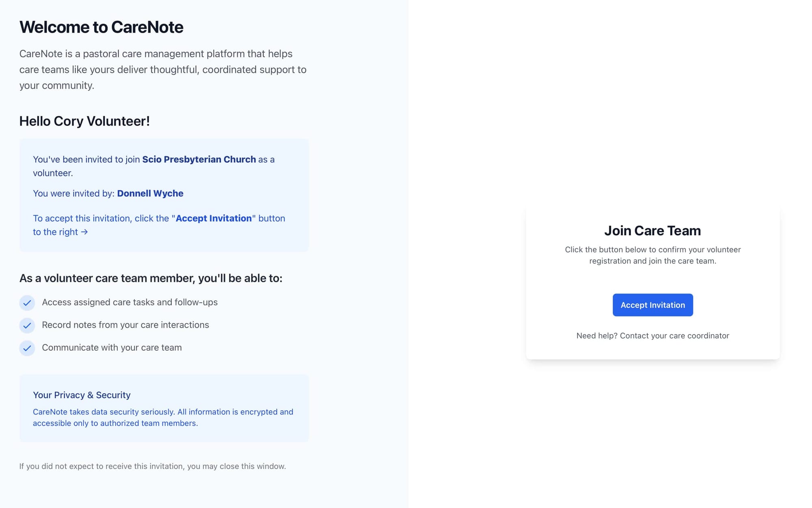This screenshot has height=508, width=812.
Task: Click the right-arrow symbol after "to the right"
Action: (84, 232)
